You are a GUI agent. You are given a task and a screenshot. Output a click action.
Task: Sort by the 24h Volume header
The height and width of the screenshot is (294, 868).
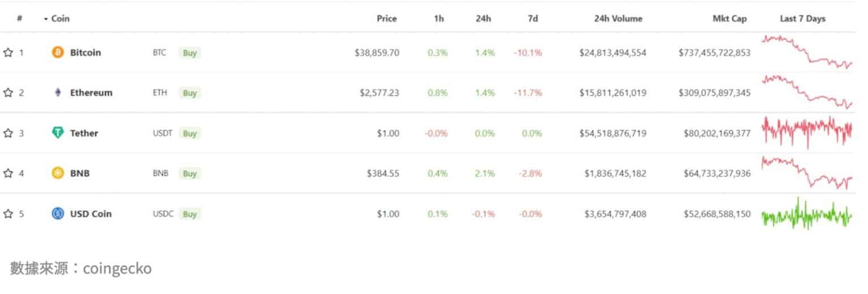(618, 19)
